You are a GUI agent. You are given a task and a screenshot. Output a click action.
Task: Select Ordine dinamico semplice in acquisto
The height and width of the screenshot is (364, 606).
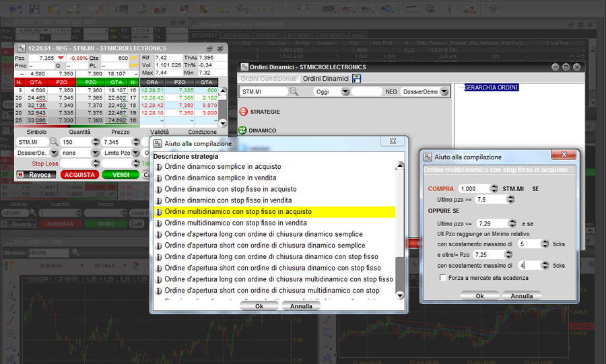click(x=275, y=167)
